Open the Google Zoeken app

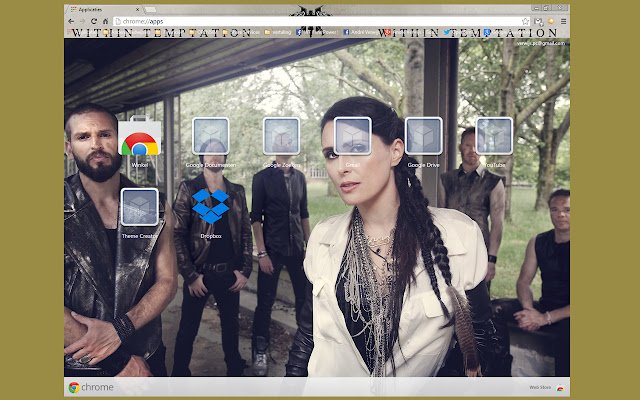(281, 136)
